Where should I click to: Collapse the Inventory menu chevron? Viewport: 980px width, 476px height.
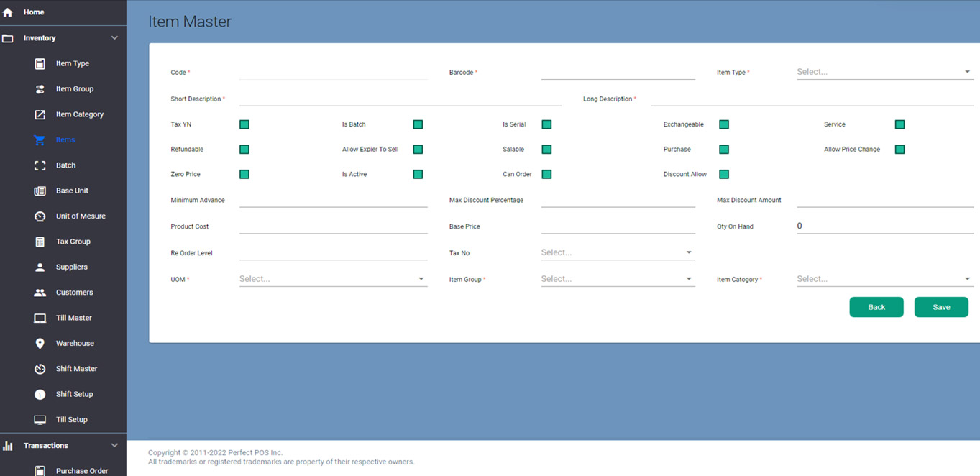pos(114,38)
